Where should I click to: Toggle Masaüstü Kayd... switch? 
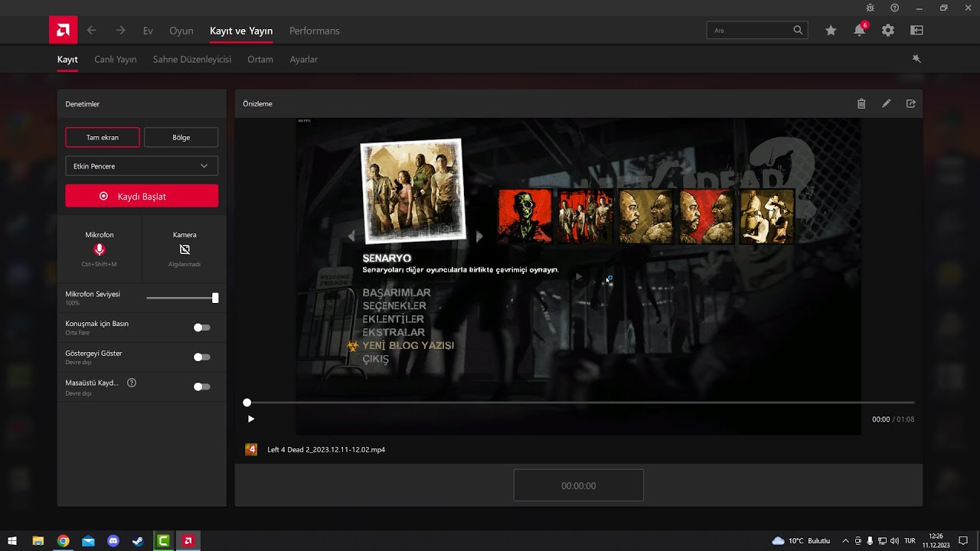tap(201, 387)
